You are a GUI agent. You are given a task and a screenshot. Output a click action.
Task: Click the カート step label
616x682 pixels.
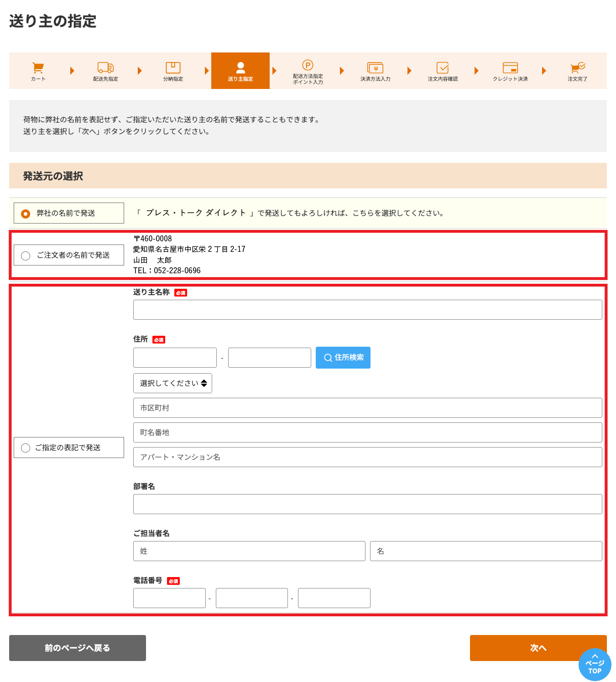click(38, 79)
